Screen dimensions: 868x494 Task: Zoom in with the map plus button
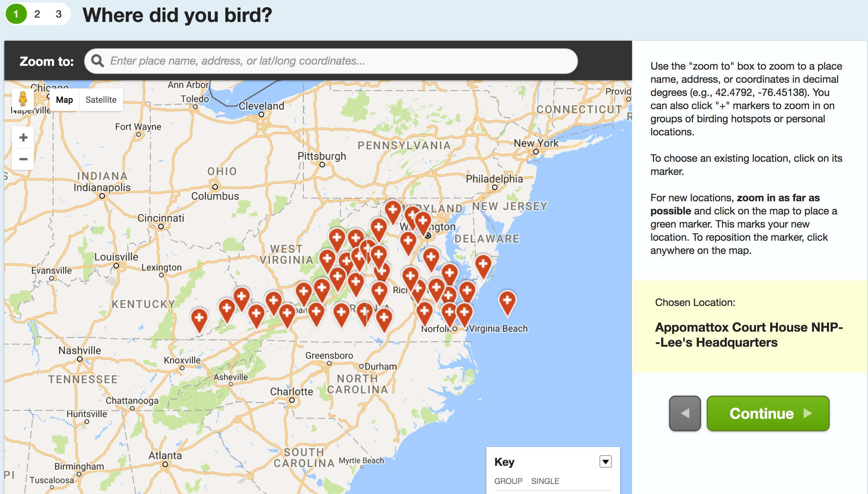(23, 137)
